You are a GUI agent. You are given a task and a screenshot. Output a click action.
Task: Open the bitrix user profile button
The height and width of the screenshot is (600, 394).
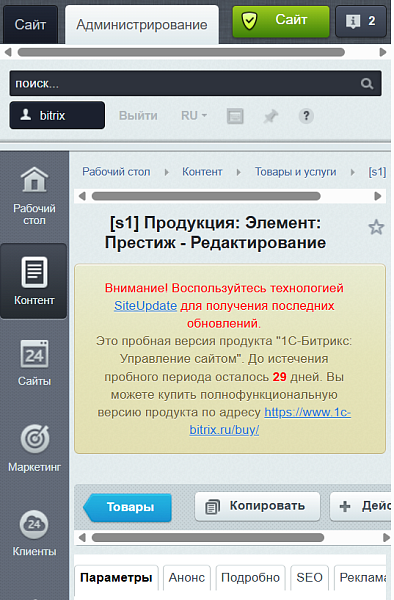(x=57, y=115)
